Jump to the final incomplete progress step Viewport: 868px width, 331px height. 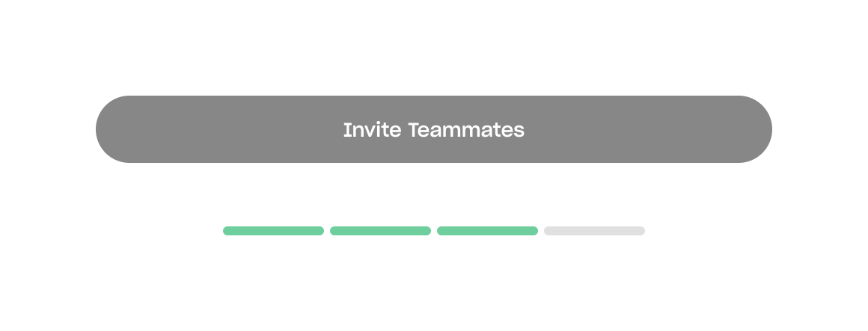click(x=594, y=231)
